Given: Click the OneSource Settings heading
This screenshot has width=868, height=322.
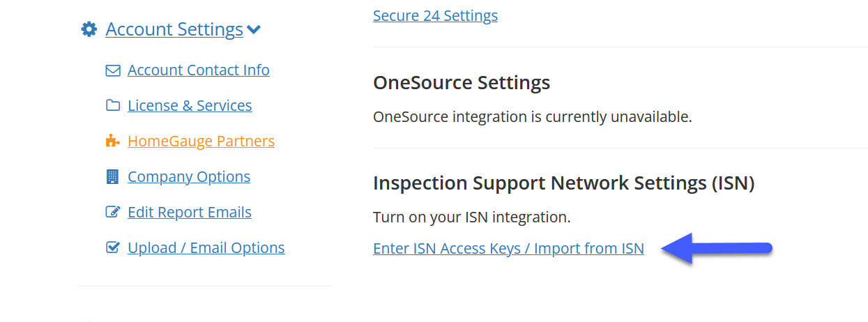Looking at the screenshot, I should [462, 83].
